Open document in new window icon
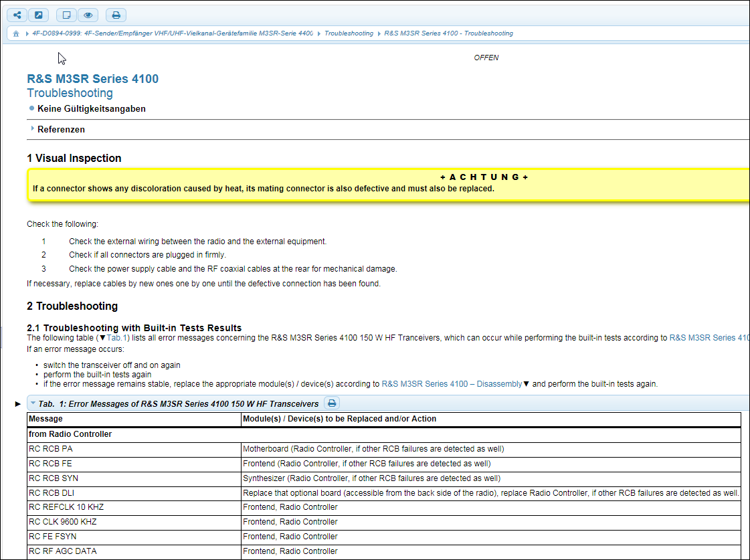750x560 pixels. click(x=39, y=15)
